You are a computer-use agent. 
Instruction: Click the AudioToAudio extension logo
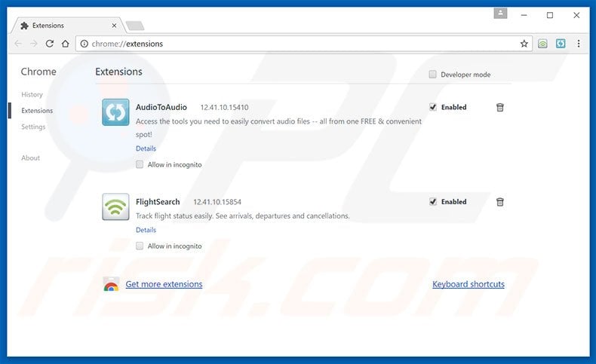tap(115, 112)
